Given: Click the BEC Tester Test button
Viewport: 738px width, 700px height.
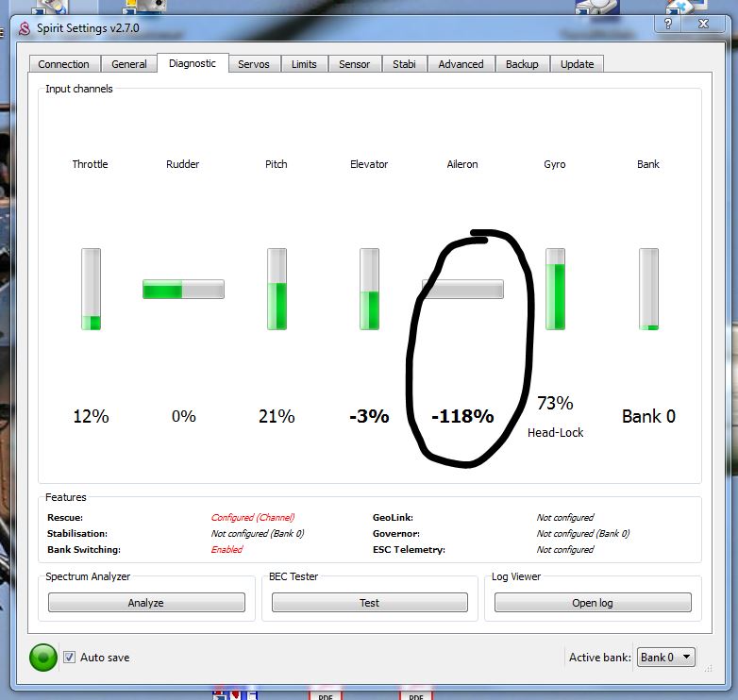Looking at the screenshot, I should 369,603.
